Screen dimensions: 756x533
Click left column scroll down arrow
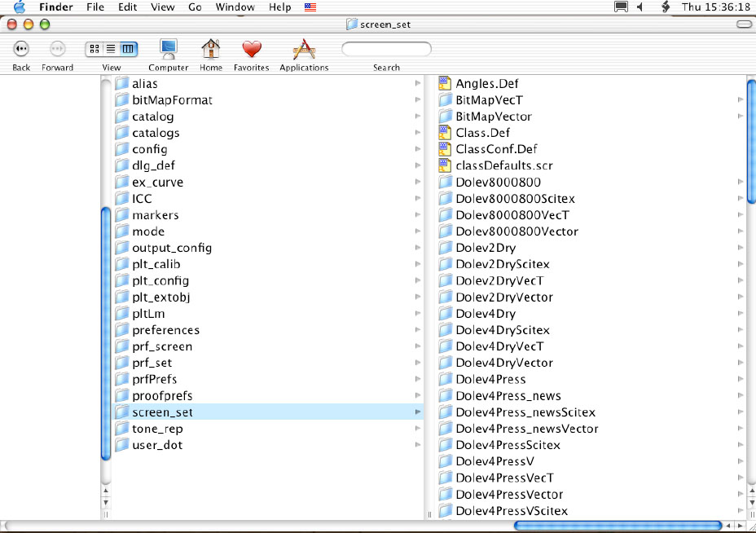(106, 503)
